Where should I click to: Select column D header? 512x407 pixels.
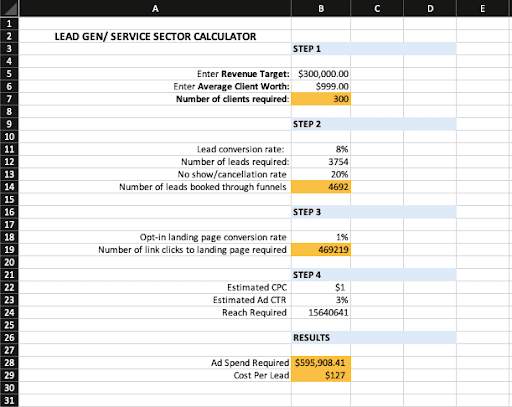coord(430,8)
